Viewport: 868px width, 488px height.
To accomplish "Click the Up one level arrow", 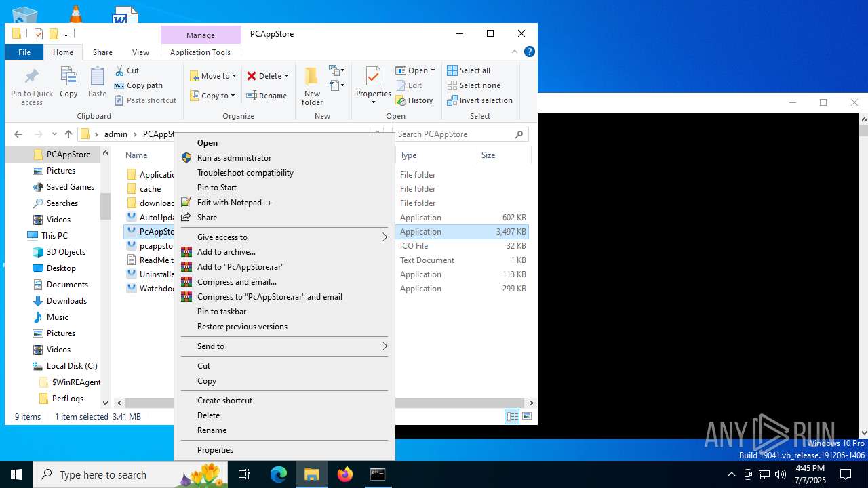I will point(68,134).
